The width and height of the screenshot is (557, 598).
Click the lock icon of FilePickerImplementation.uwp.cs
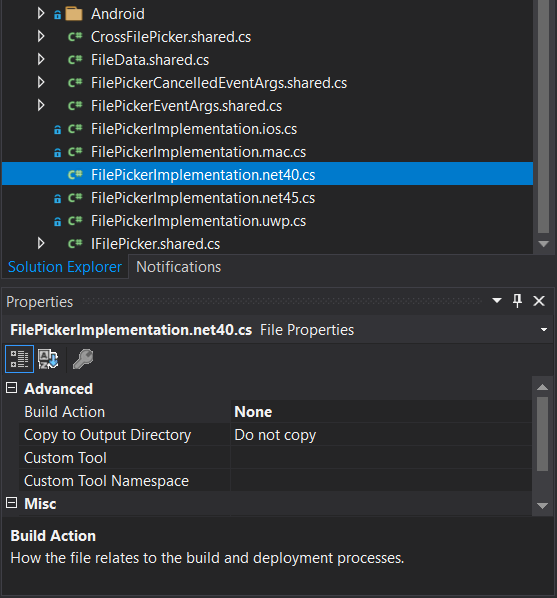coord(57,221)
